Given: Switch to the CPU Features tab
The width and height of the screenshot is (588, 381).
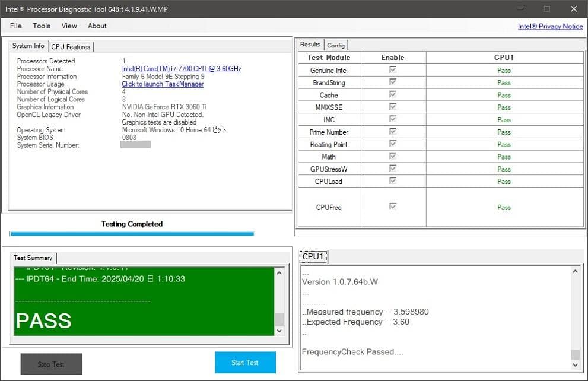Looking at the screenshot, I should pos(71,46).
